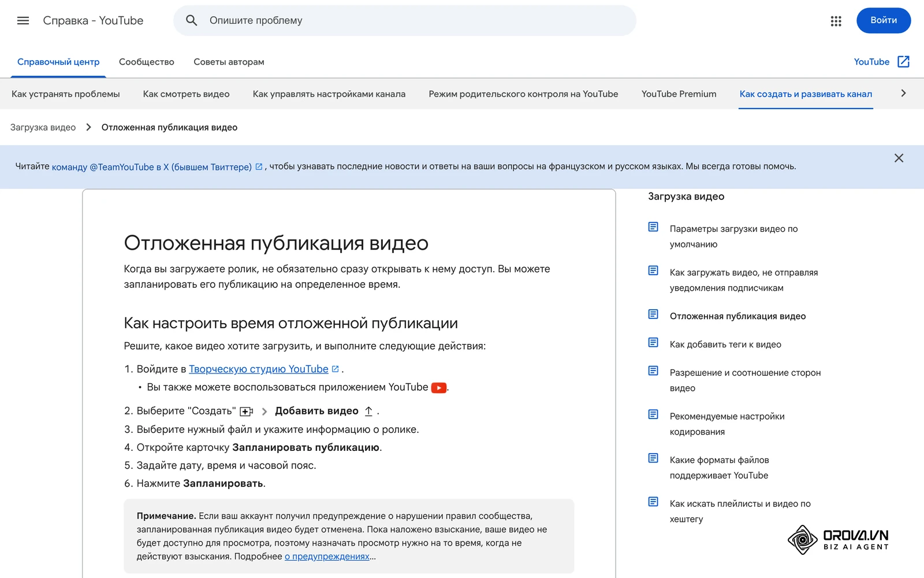Select 'Как управлять настройками канала' topic
The image size is (924, 578).
(329, 94)
